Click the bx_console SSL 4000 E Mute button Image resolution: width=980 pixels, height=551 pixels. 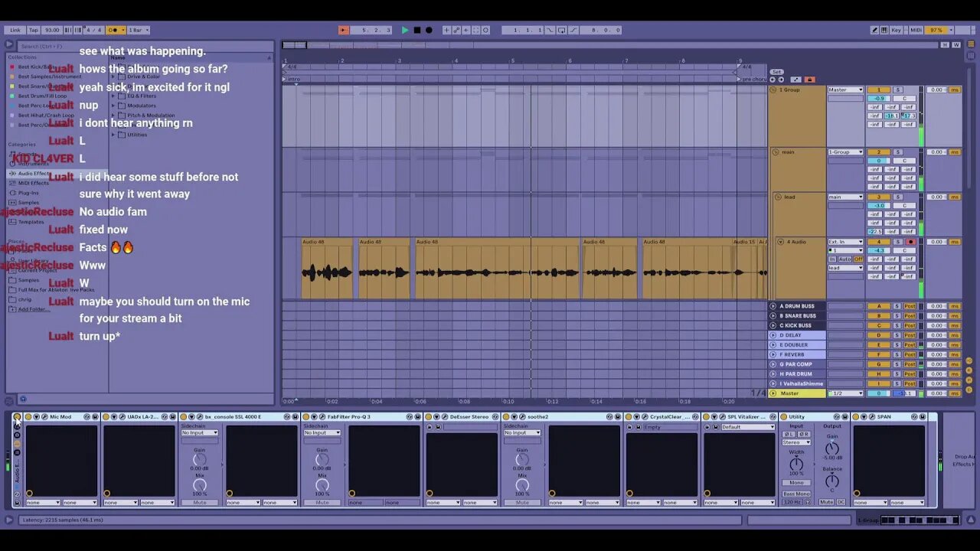(x=200, y=503)
